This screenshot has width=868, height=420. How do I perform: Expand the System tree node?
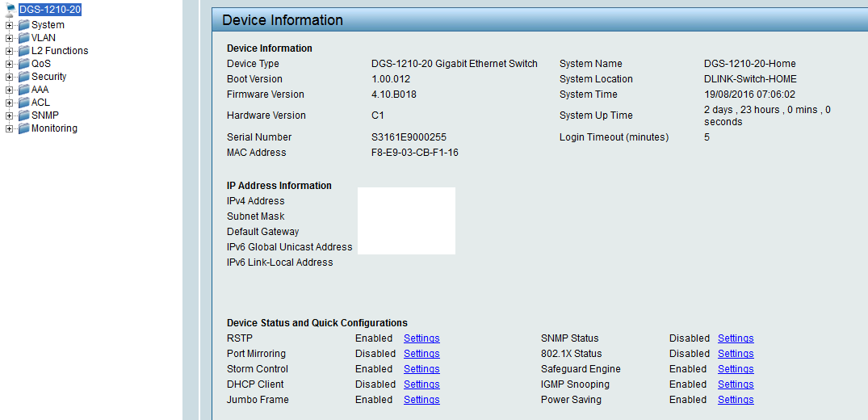[x=9, y=25]
